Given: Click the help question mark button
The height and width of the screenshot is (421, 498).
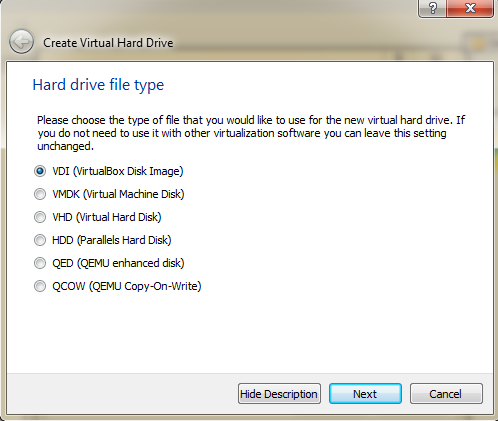Looking at the screenshot, I should click(432, 8).
